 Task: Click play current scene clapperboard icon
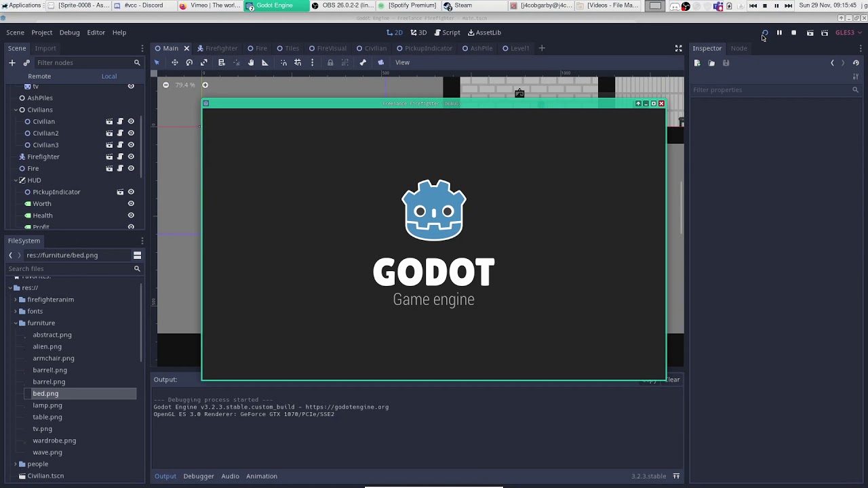click(810, 33)
